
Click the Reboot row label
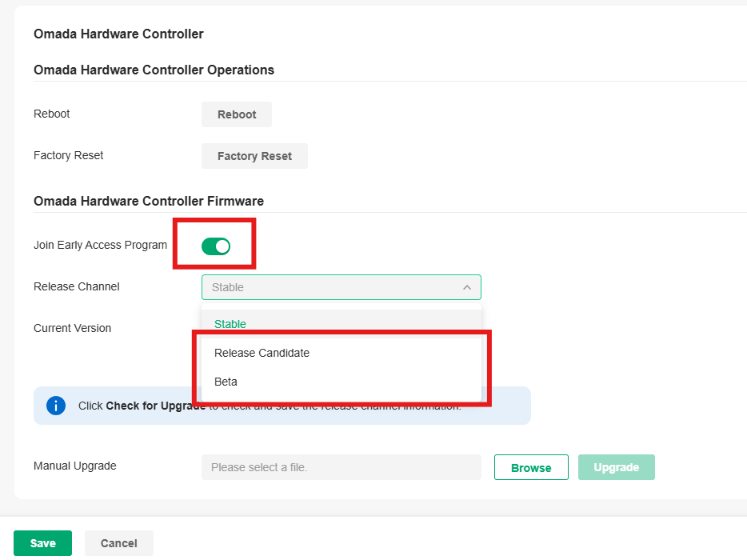click(51, 114)
